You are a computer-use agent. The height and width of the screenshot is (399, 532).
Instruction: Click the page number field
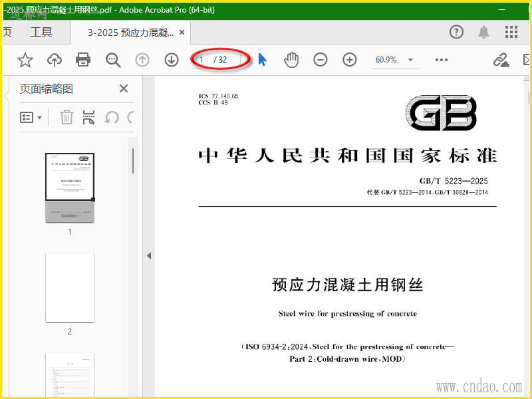tap(203, 60)
